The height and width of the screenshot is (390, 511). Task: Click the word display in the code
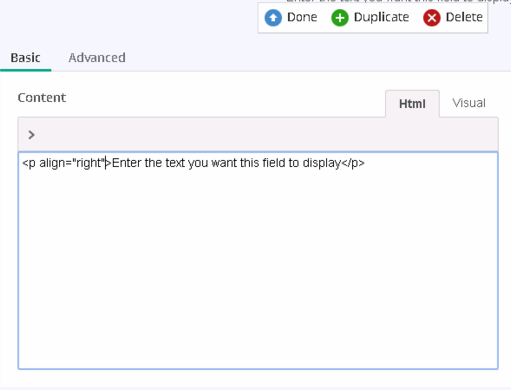pyautogui.click(x=321, y=163)
